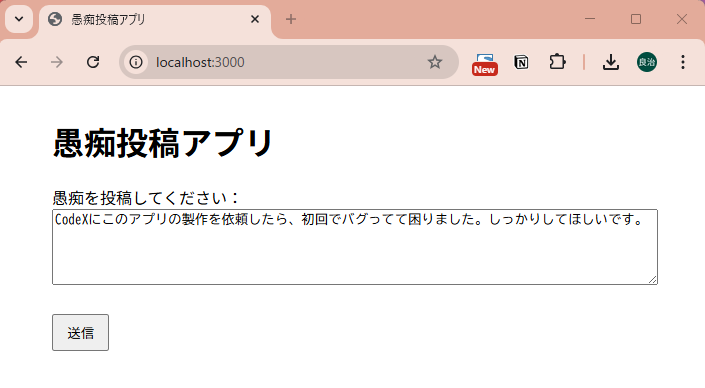Submit with the 送信 button

[80, 333]
